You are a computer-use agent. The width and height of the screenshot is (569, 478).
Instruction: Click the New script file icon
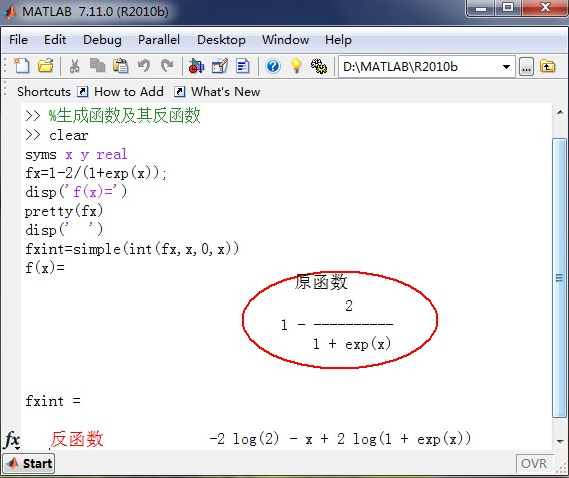[x=22, y=66]
